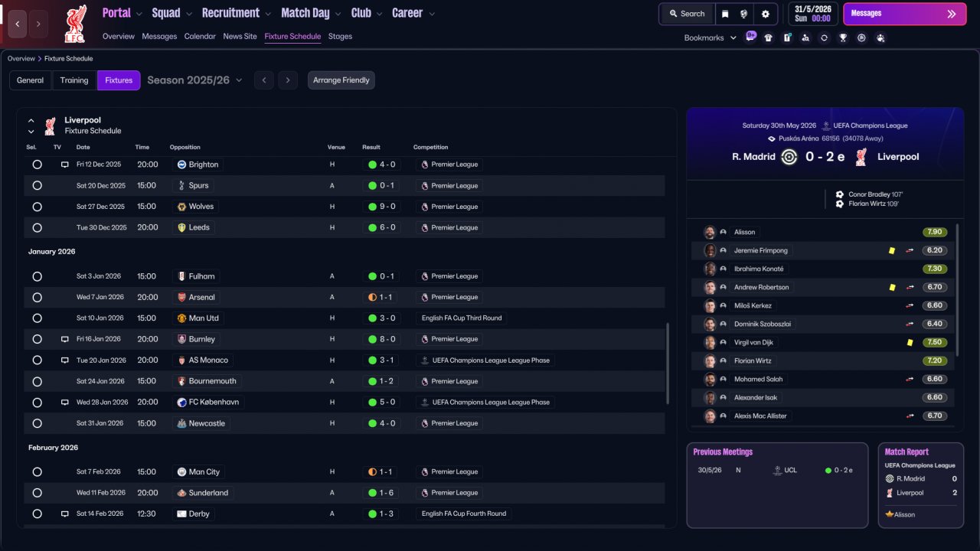Open the 9+ notifications chat icon
980x551 pixels.
point(750,37)
